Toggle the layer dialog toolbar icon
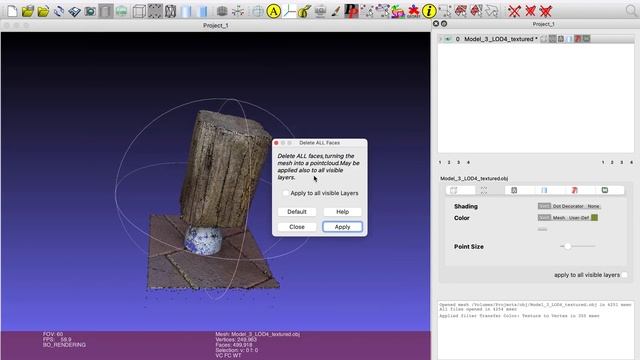 pos(106,11)
